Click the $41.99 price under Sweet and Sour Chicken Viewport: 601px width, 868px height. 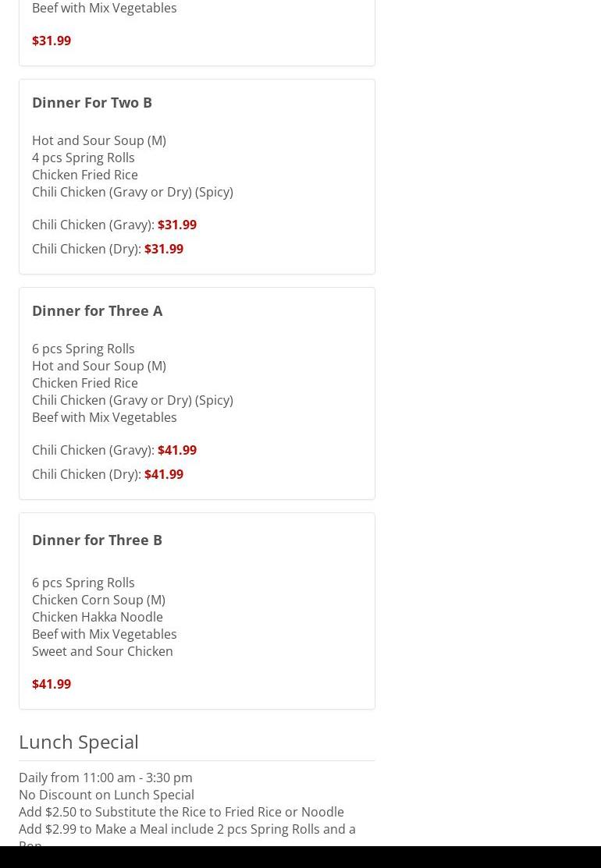point(52,684)
